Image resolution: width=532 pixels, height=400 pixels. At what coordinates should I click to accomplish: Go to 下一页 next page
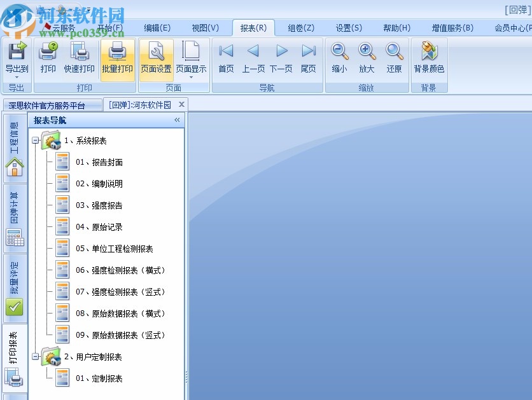pos(282,57)
